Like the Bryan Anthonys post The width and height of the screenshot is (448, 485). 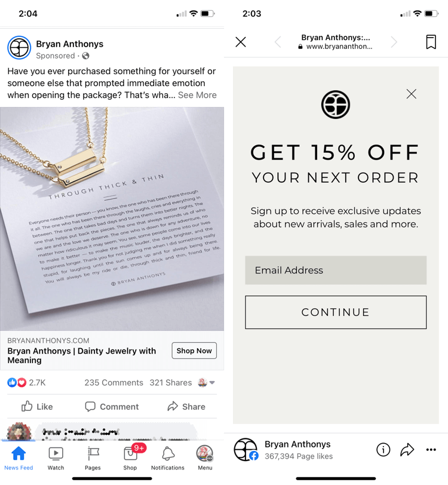(x=37, y=406)
